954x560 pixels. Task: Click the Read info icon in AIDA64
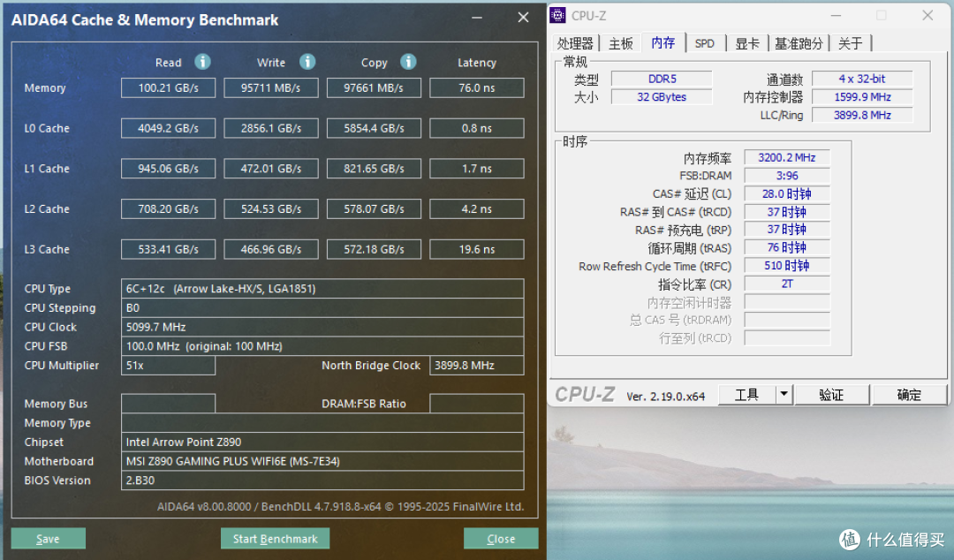click(202, 62)
